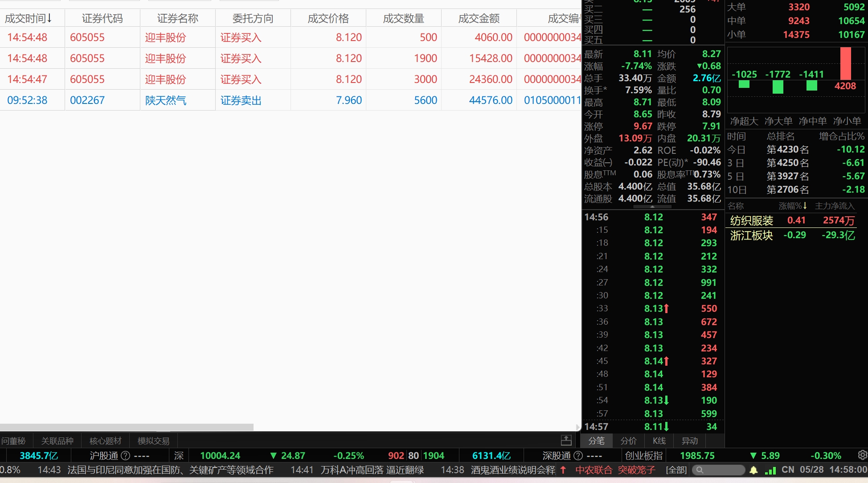The image size is (868, 483).
Task: Open the 关联品种 tab
Action: tap(57, 441)
